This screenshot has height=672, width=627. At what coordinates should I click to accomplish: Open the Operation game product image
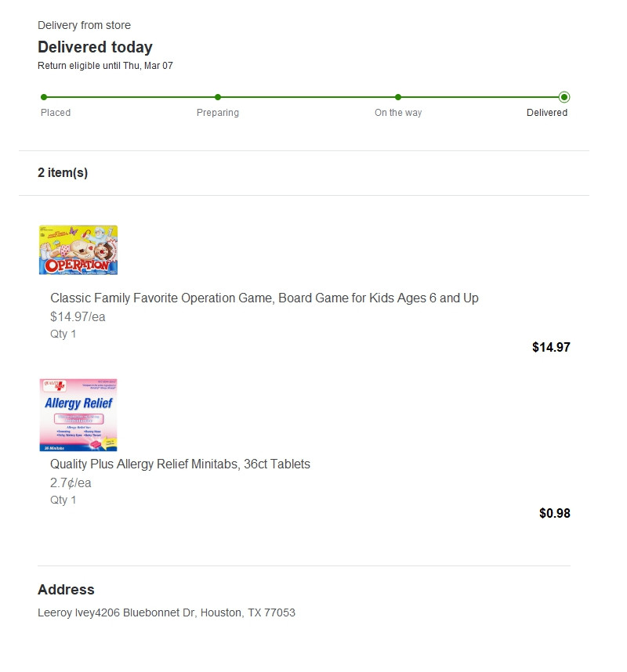(x=78, y=250)
